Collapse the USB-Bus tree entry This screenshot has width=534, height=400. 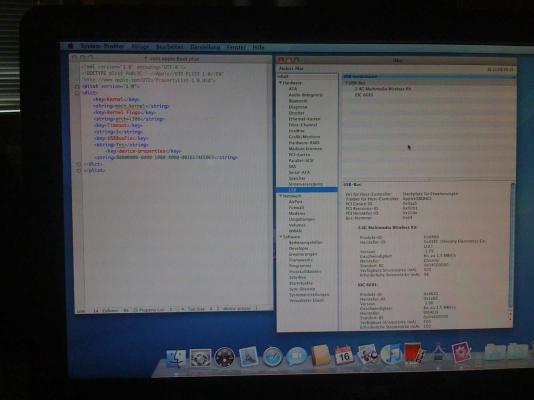347,83
